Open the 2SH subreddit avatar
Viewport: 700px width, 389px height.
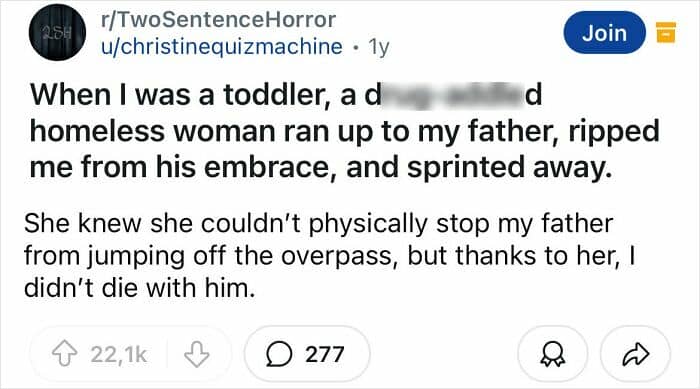click(58, 32)
